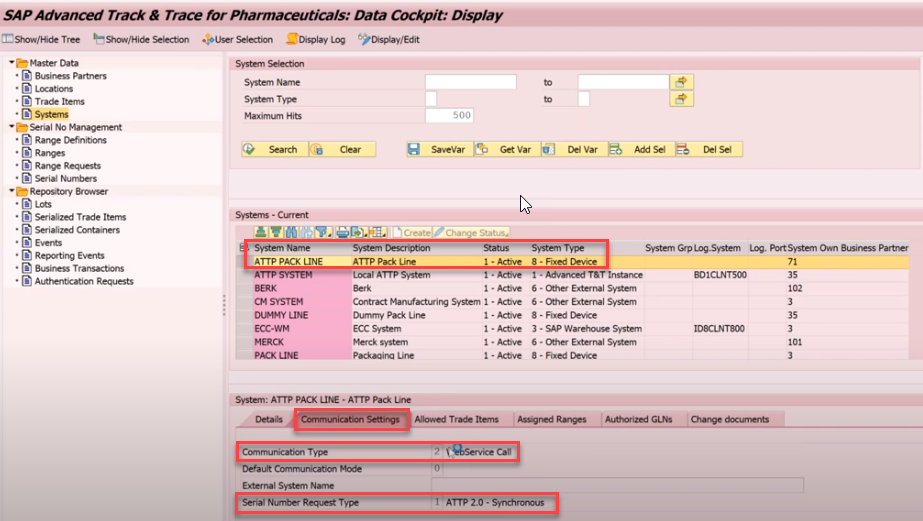Open the Change documents tab
This screenshot has height=521, width=923.
point(730,419)
